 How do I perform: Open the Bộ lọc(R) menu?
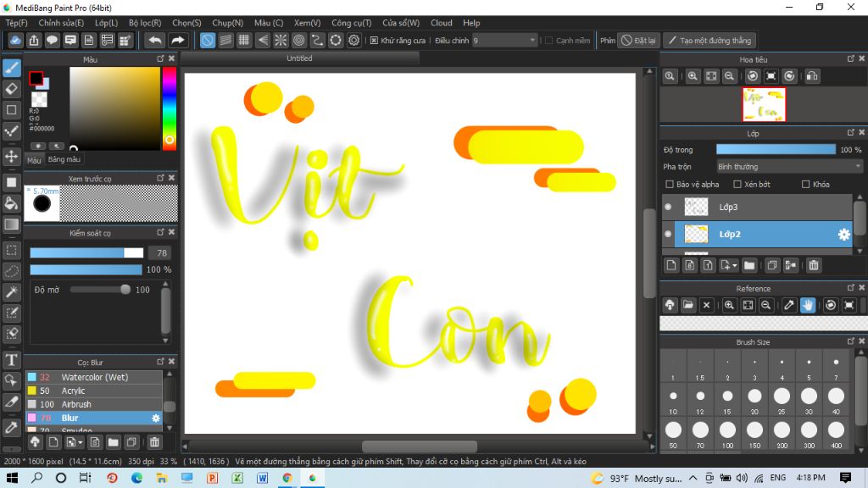(x=145, y=23)
